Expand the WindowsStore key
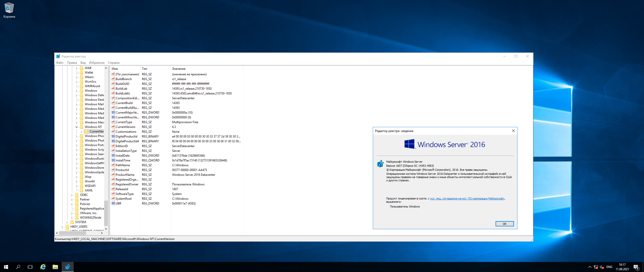This screenshot has width=644, height=272. tap(77, 168)
